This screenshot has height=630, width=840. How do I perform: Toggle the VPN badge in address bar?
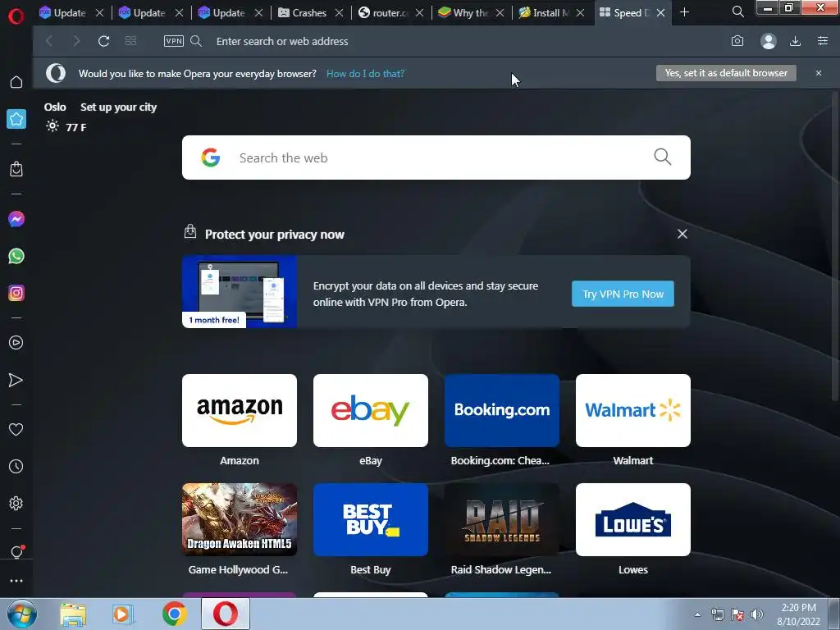(174, 41)
